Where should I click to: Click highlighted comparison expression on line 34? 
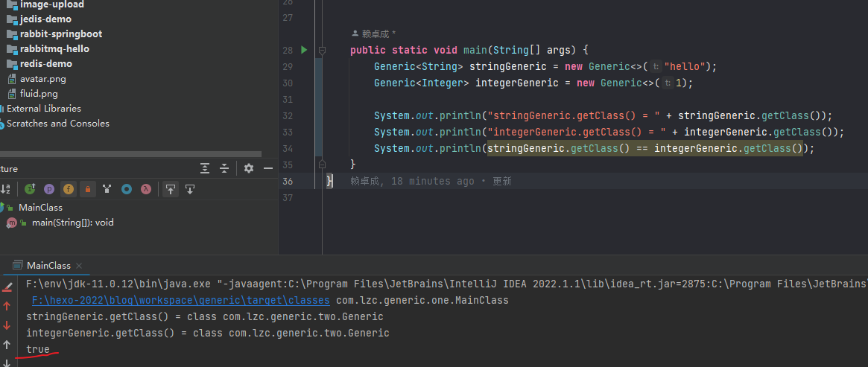[x=645, y=149]
